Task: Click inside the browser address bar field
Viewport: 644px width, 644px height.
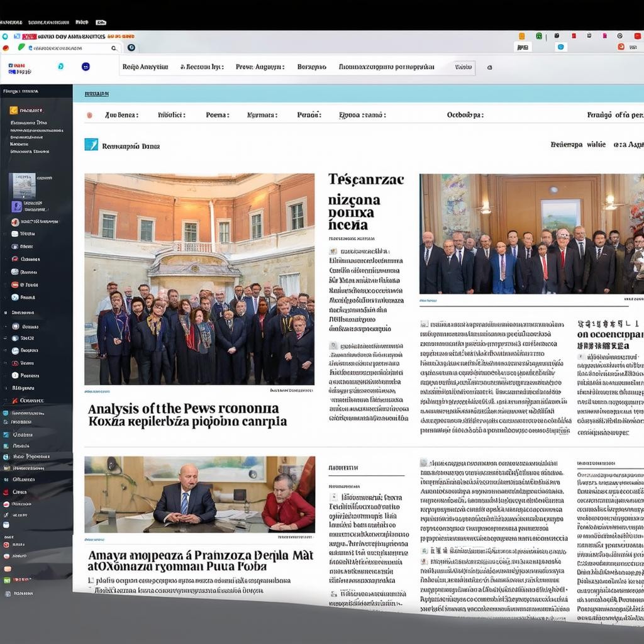Action: 69,48
